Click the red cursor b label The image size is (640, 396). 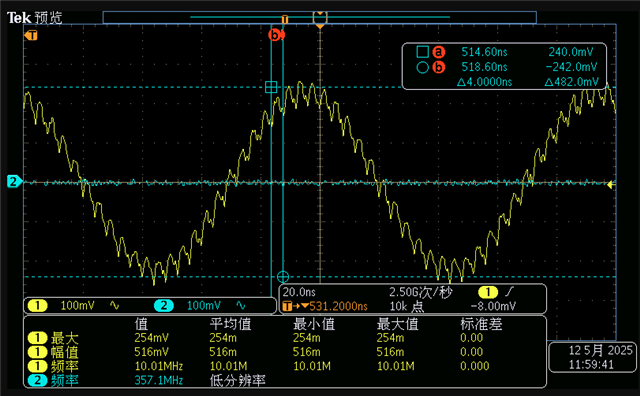(x=276, y=35)
